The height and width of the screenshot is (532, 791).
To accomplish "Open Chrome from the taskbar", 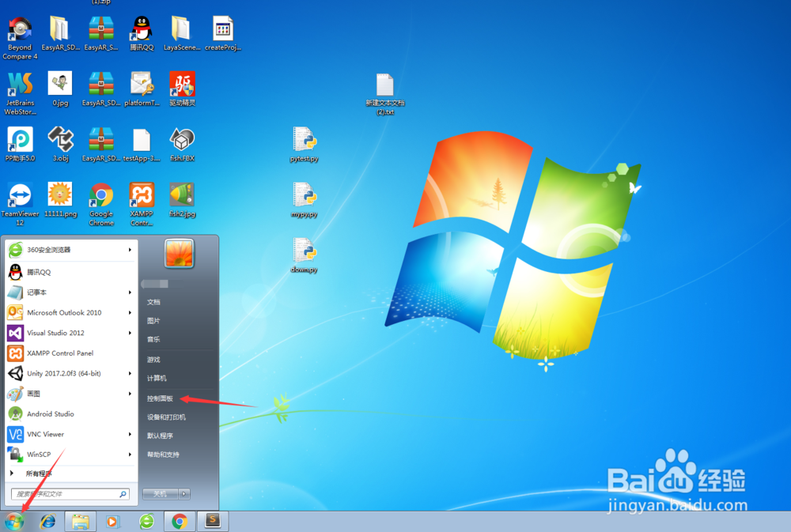I will click(180, 522).
